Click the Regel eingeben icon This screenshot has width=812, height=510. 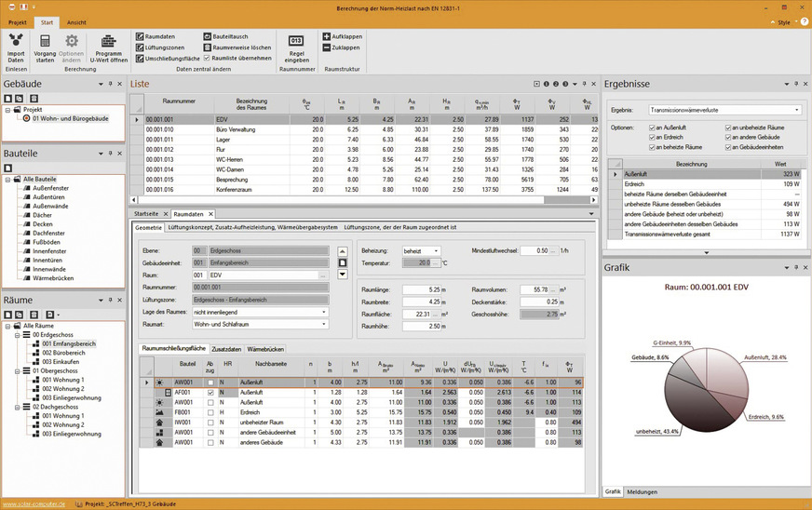296,41
